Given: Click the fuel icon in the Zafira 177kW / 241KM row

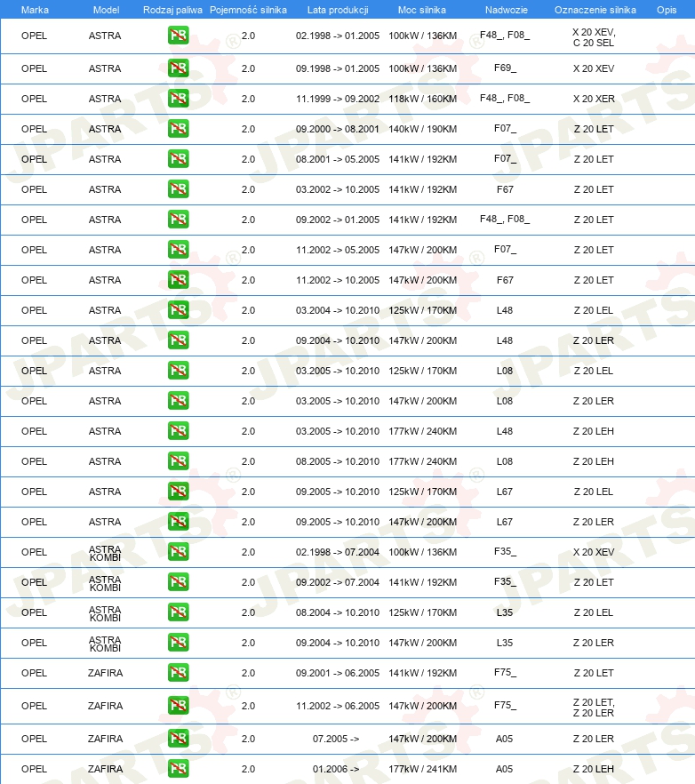Looking at the screenshot, I should point(179,769).
